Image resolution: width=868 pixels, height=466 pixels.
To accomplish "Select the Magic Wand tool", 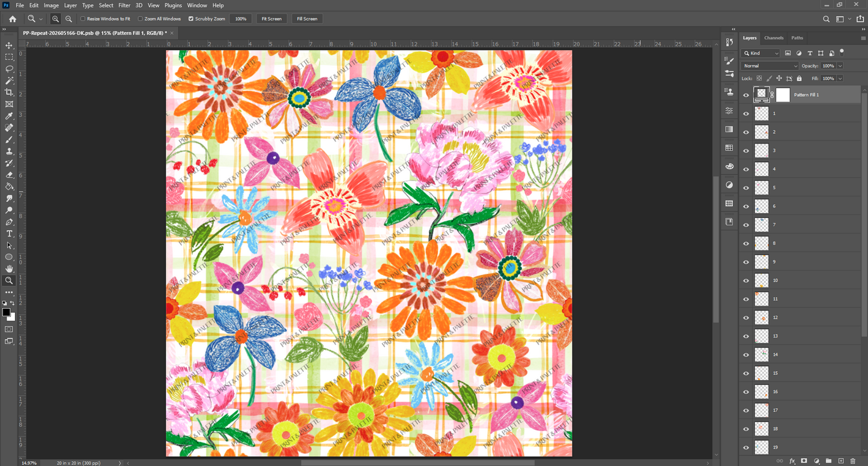I will (x=9, y=80).
